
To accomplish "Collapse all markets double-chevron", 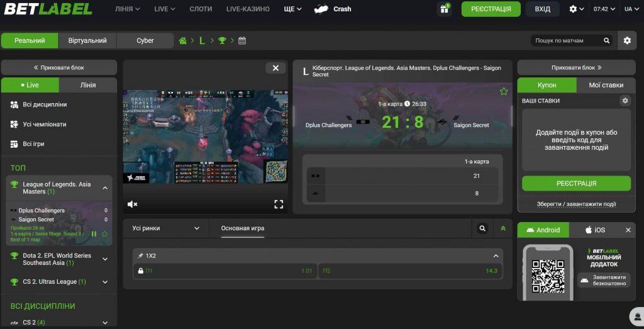I will 502,228.
